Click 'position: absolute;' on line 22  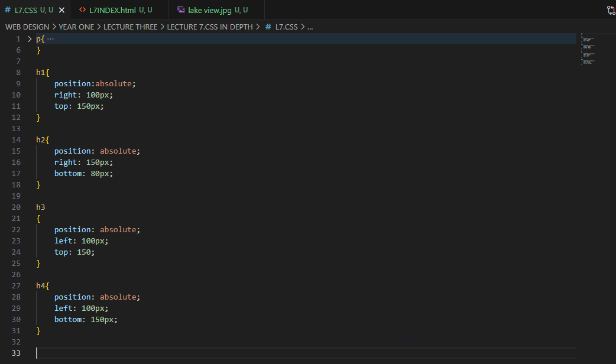[97, 230]
